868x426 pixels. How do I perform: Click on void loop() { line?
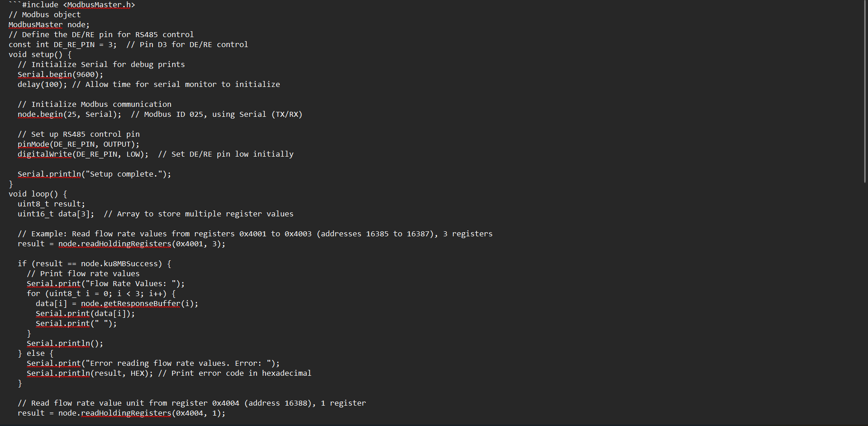click(x=38, y=194)
